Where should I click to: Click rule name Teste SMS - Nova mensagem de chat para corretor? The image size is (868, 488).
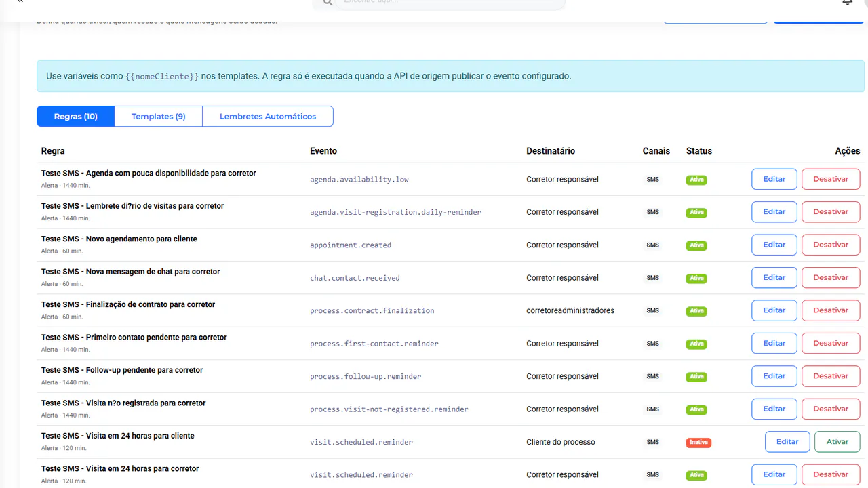coord(131,272)
